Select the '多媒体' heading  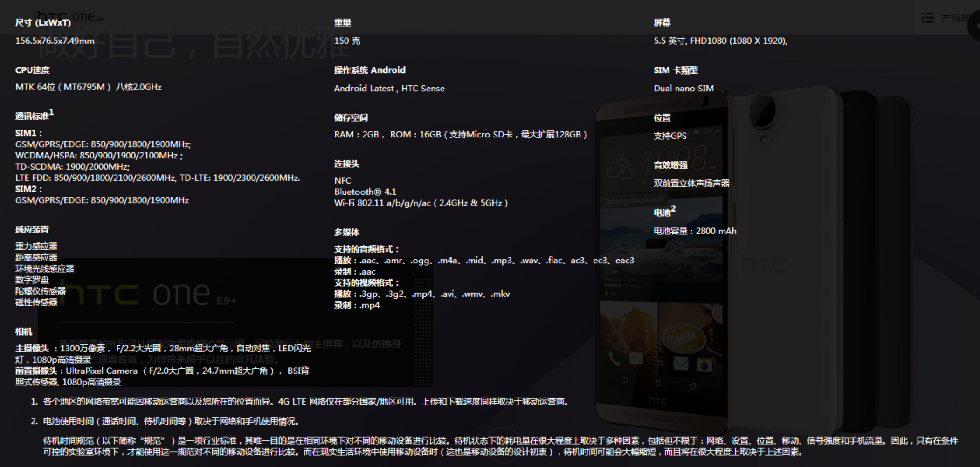tap(346, 232)
